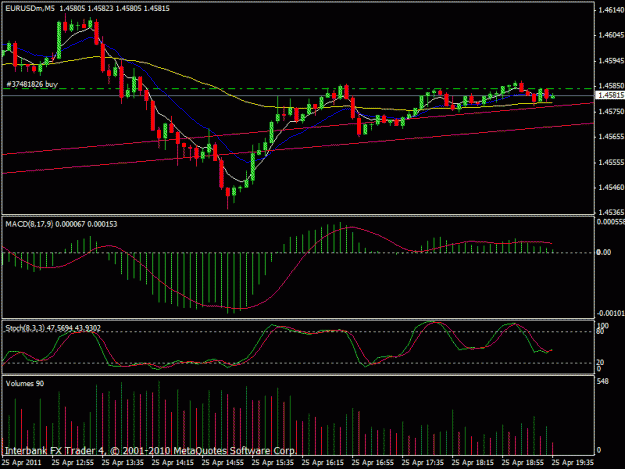Click MACD zero level label 0.00
The height and width of the screenshot is (469, 625).
603,252
